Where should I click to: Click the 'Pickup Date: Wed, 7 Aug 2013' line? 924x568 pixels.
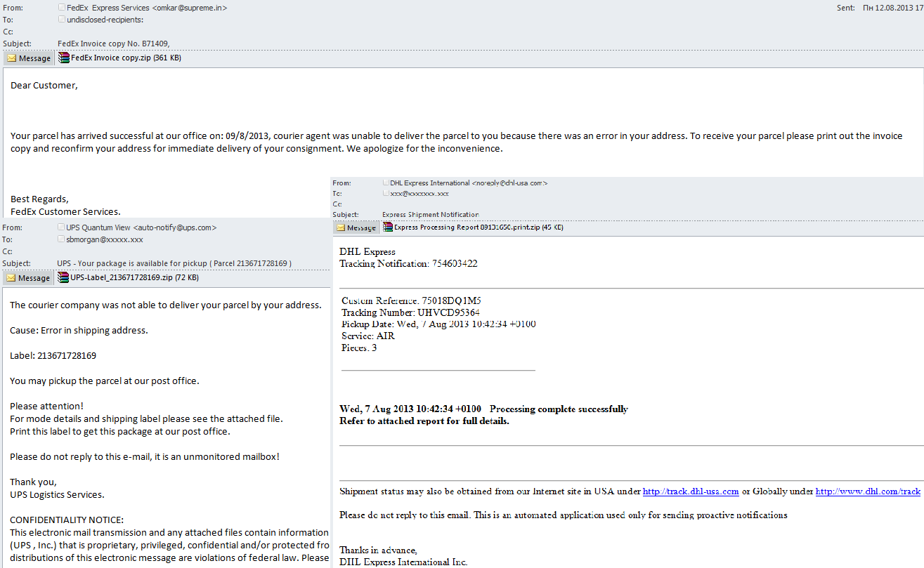(438, 324)
